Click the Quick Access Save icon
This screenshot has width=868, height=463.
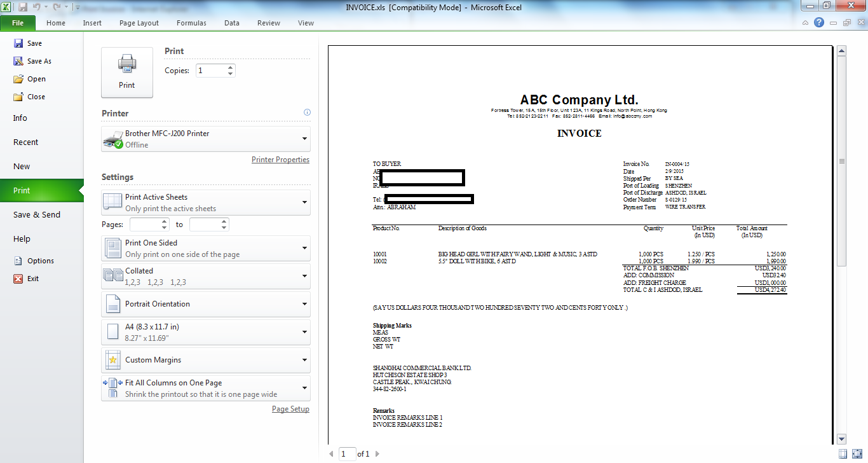click(x=23, y=7)
